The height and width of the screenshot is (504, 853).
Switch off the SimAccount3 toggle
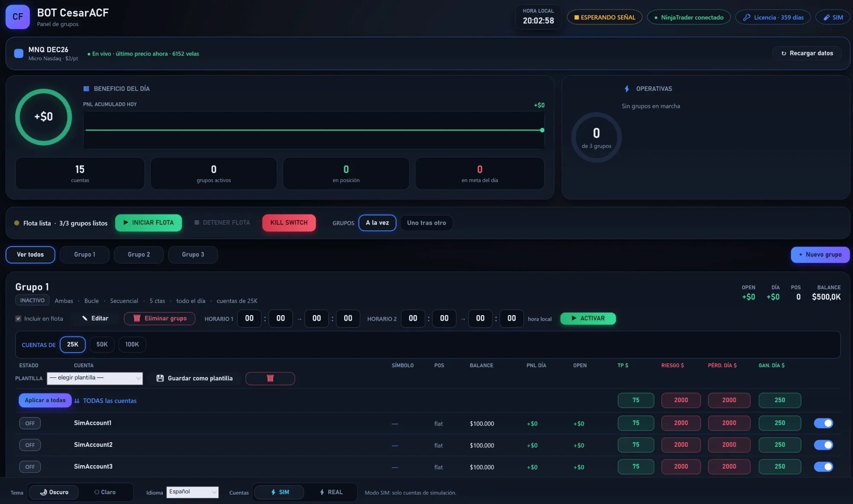point(823,466)
